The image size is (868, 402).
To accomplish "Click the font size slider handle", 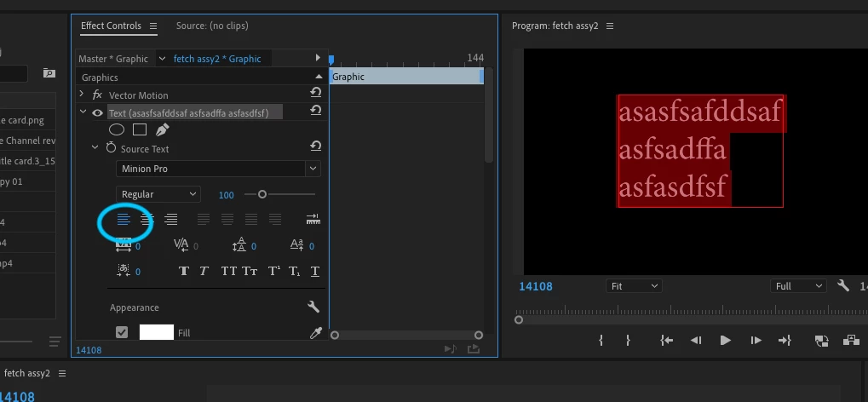I will pyautogui.click(x=262, y=194).
